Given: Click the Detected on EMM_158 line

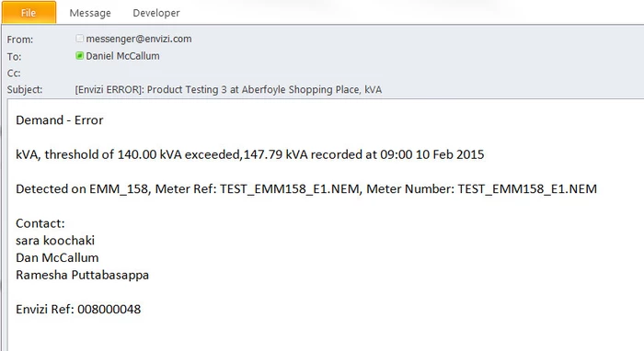Looking at the screenshot, I should click(306, 188).
